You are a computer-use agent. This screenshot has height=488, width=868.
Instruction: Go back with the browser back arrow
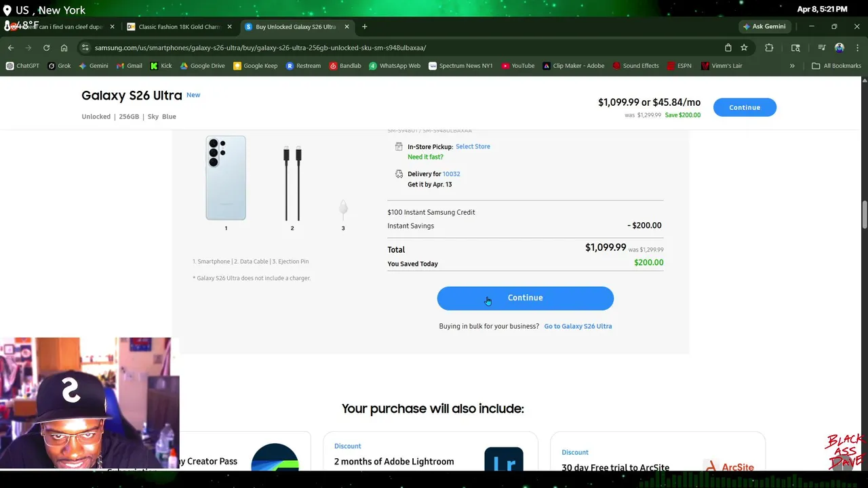tap(11, 47)
